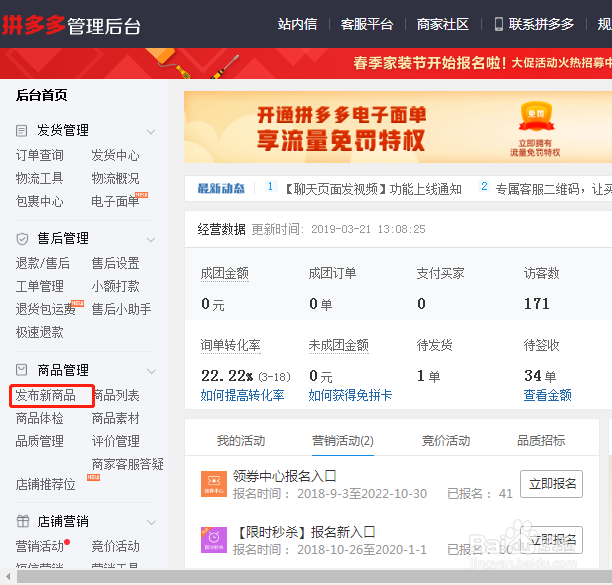Click the 未成团金额 metric label
The height and width of the screenshot is (585, 612).
pos(338,345)
